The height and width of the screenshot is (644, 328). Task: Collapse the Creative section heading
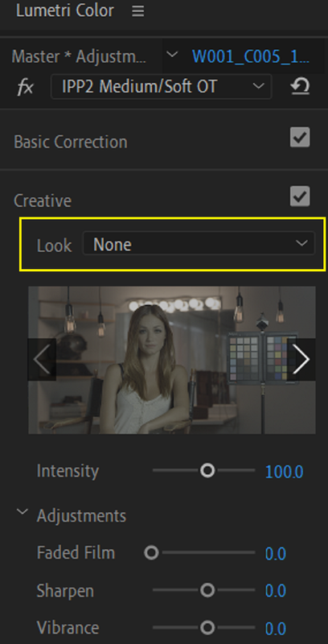[x=43, y=200]
